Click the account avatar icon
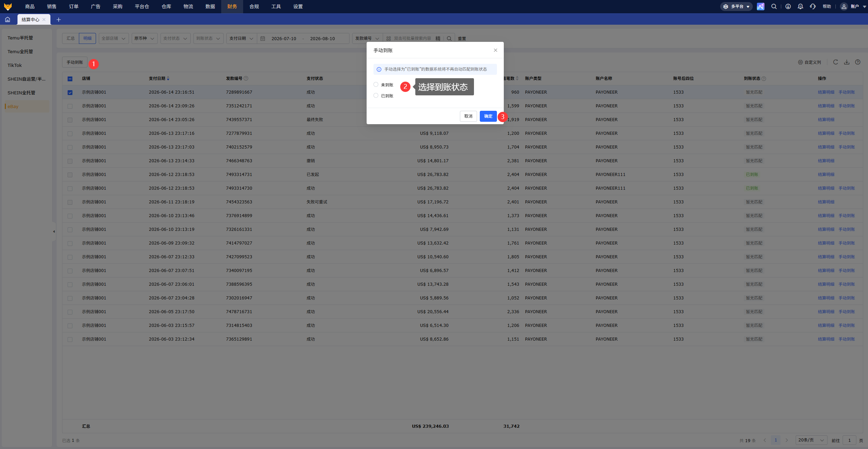The image size is (868, 449). (844, 7)
